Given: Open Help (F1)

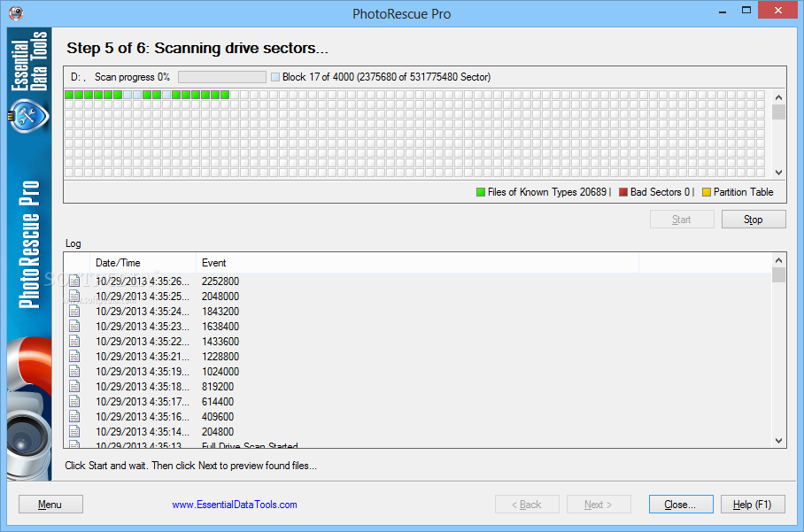Looking at the screenshot, I should 753,505.
